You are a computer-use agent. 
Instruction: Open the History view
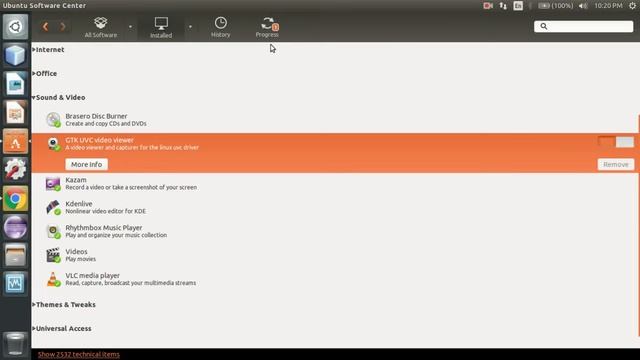coord(220,27)
